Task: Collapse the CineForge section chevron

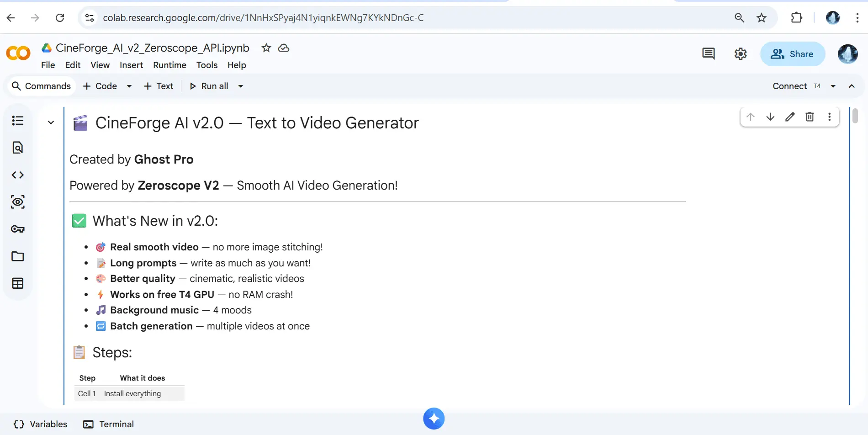Action: point(51,122)
